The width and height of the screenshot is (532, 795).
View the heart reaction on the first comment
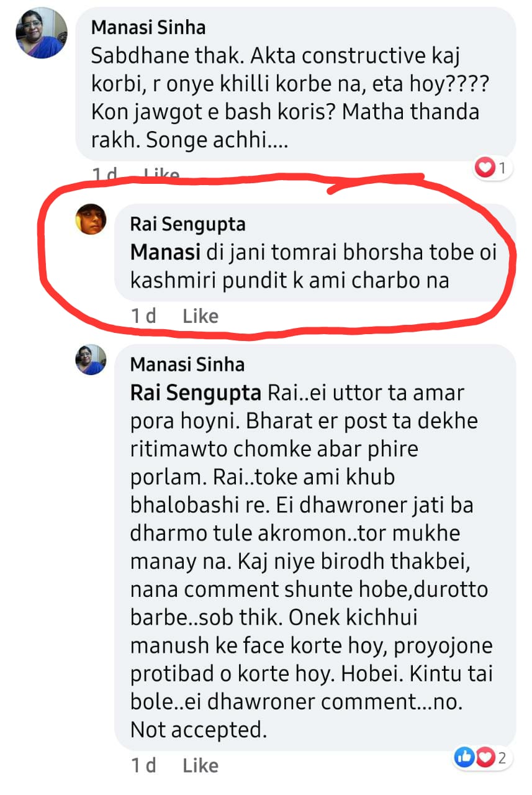pos(485,167)
